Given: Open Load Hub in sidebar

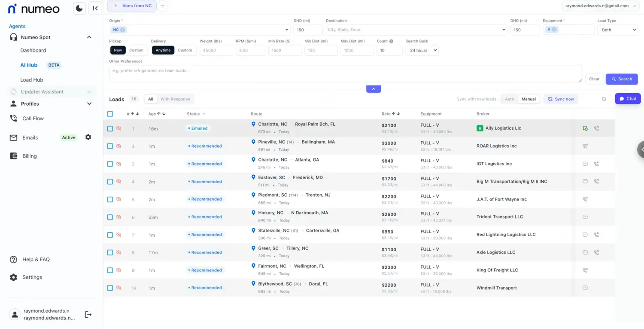Looking at the screenshot, I should pos(32,80).
